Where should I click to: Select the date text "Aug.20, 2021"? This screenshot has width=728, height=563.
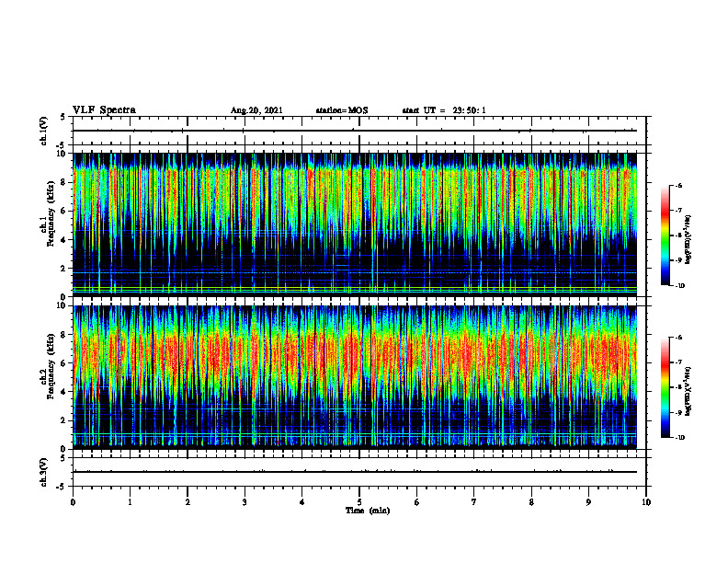256,110
